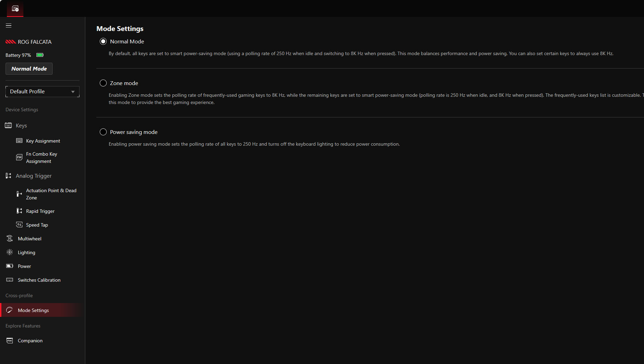Go to Speed Tap settings
Viewport: 644px width, 364px height.
click(37, 225)
